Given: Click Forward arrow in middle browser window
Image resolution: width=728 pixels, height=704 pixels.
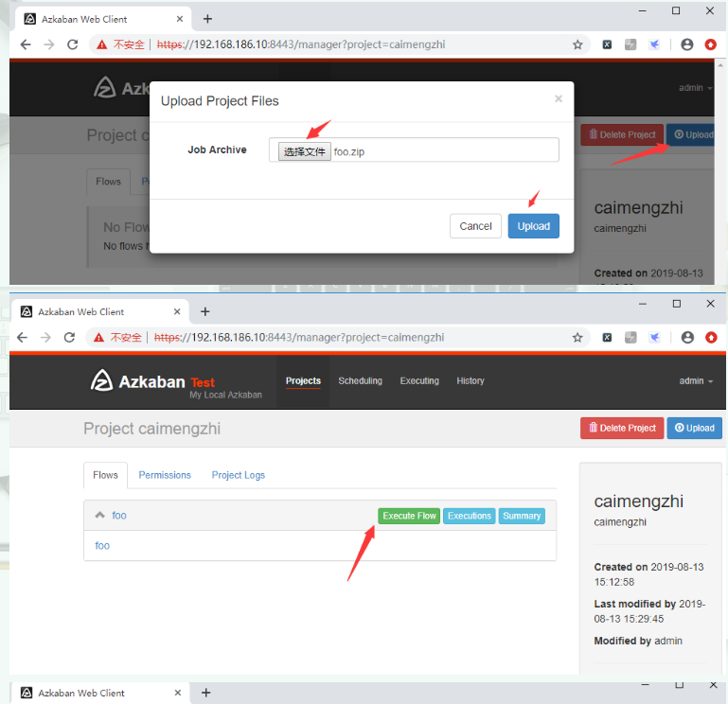Looking at the screenshot, I should [x=45, y=338].
